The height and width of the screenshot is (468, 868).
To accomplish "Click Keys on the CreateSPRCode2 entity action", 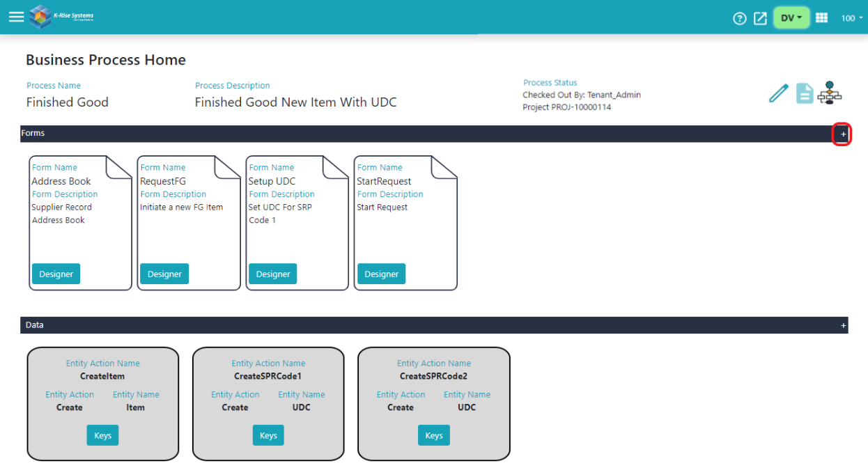I will (x=433, y=435).
